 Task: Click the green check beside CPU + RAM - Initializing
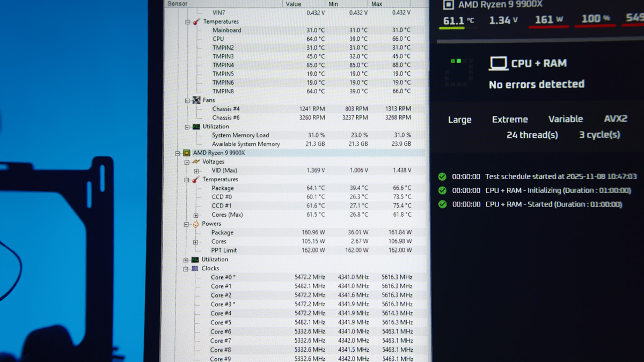tap(442, 190)
